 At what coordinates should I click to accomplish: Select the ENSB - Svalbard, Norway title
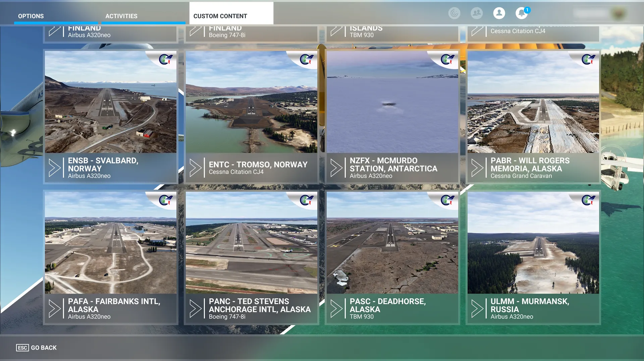point(103,165)
